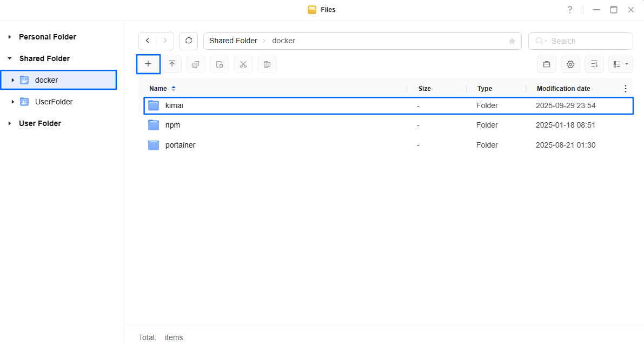Add docker path to favorites star
This screenshot has height=345, width=644.
[512, 41]
